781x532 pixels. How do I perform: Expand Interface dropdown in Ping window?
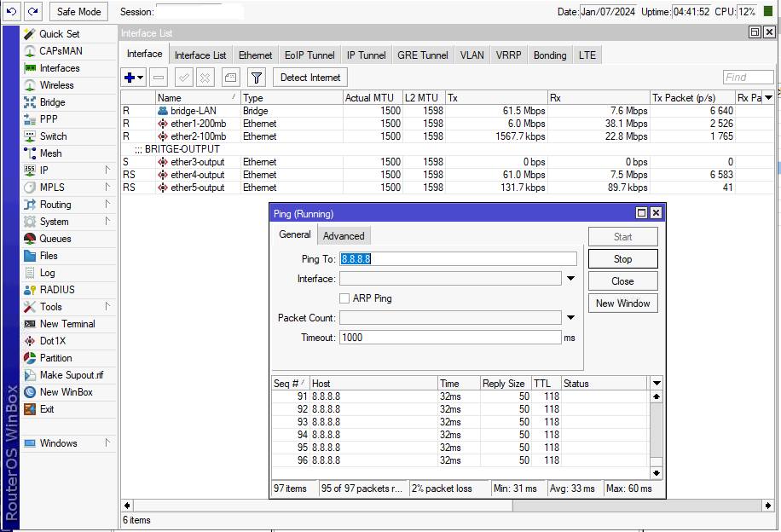pyautogui.click(x=570, y=279)
